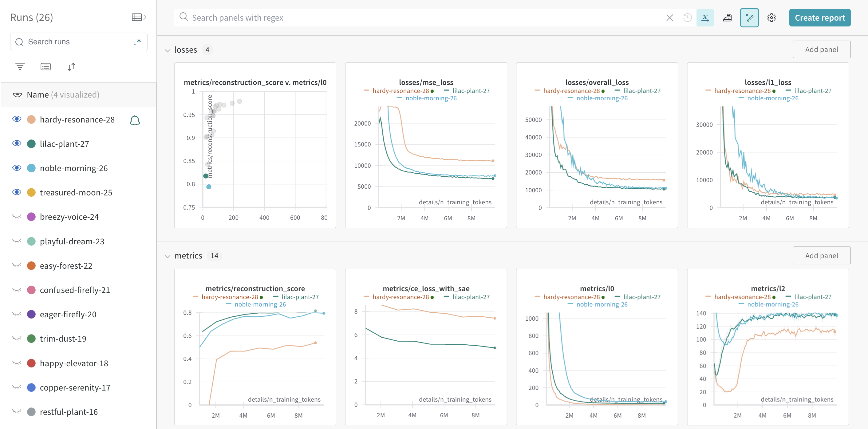Image resolution: width=868 pixels, height=429 pixels.
Task: Click noble-morning-26 color swatch
Action: [31, 168]
